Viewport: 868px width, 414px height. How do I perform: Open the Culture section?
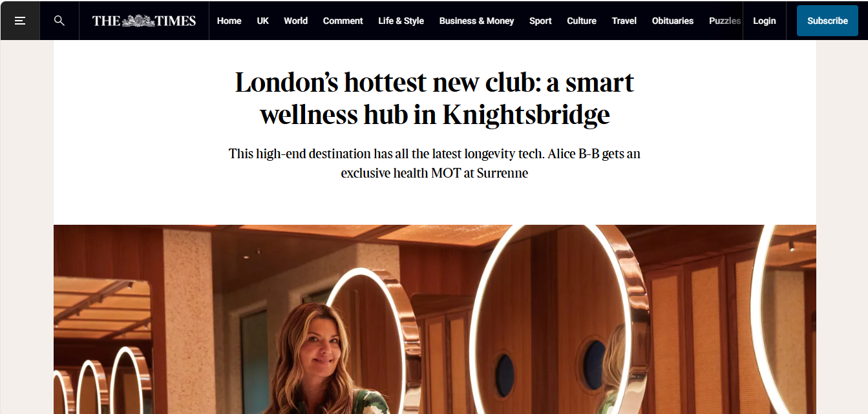[x=582, y=21]
